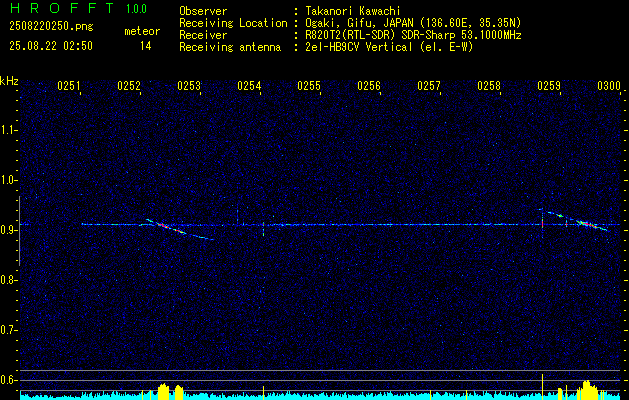Click the 0254 time axis marker
Screen dimensions: 629x400
pyautogui.click(x=249, y=86)
